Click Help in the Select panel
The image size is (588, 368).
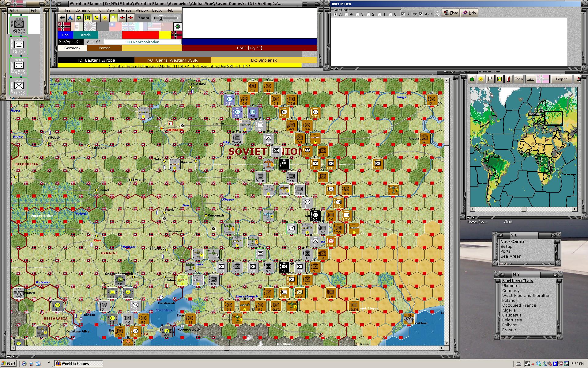34,11
